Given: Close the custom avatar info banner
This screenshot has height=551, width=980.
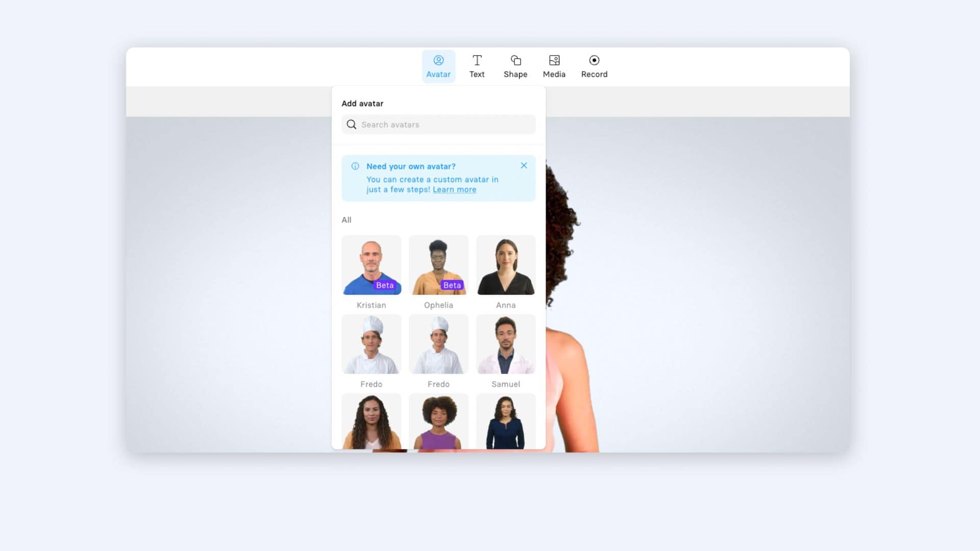Looking at the screenshot, I should coord(524,165).
